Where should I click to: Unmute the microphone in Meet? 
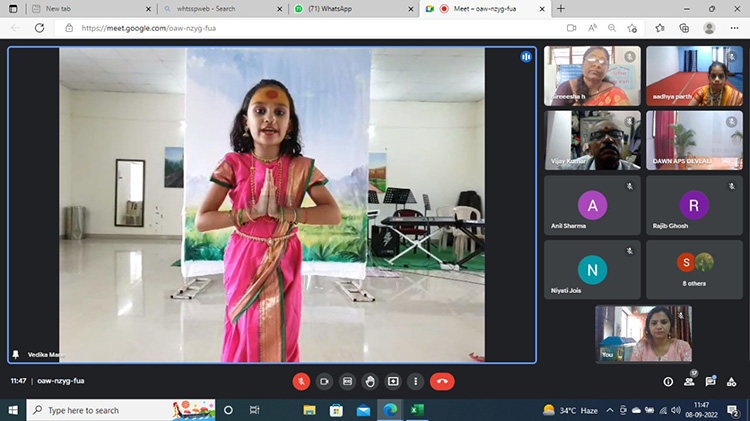point(300,381)
